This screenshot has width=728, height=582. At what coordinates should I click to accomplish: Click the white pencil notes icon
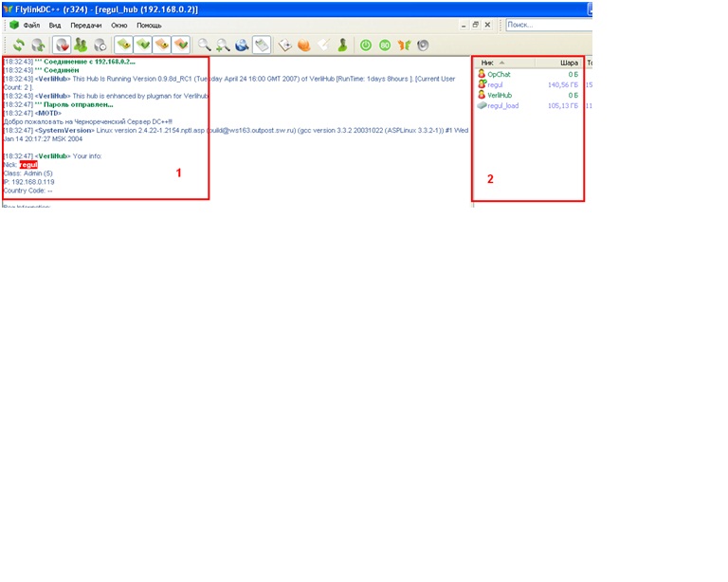click(x=323, y=45)
